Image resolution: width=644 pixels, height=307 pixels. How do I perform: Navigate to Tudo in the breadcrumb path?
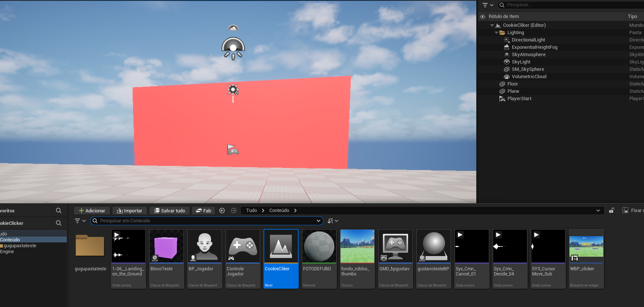pos(251,211)
